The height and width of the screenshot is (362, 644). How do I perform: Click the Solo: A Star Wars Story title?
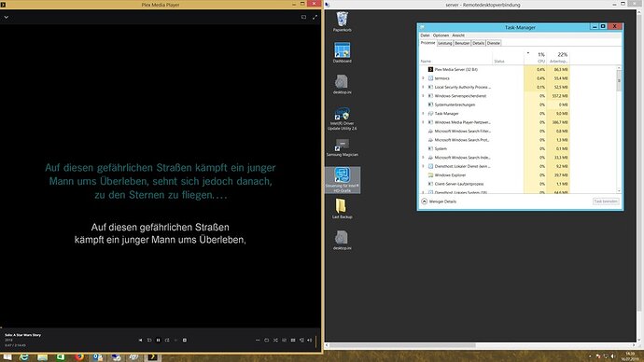(23, 335)
